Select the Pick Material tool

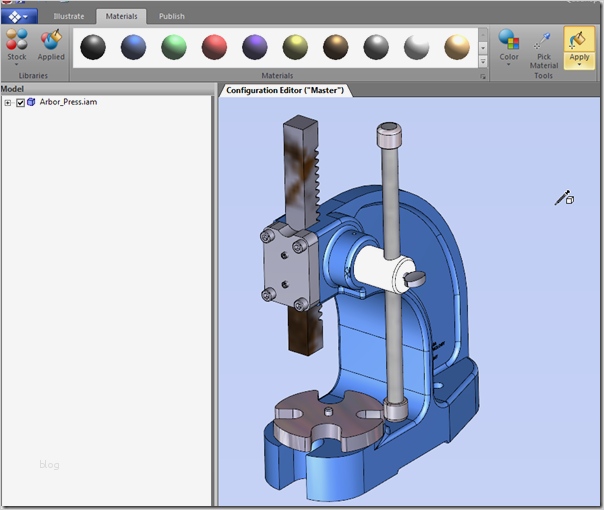click(544, 47)
